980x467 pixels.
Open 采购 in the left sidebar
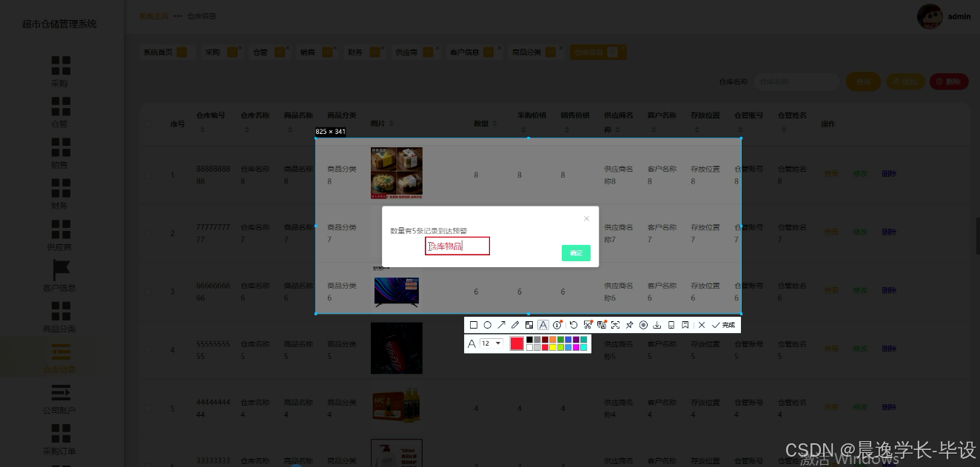tap(61, 72)
